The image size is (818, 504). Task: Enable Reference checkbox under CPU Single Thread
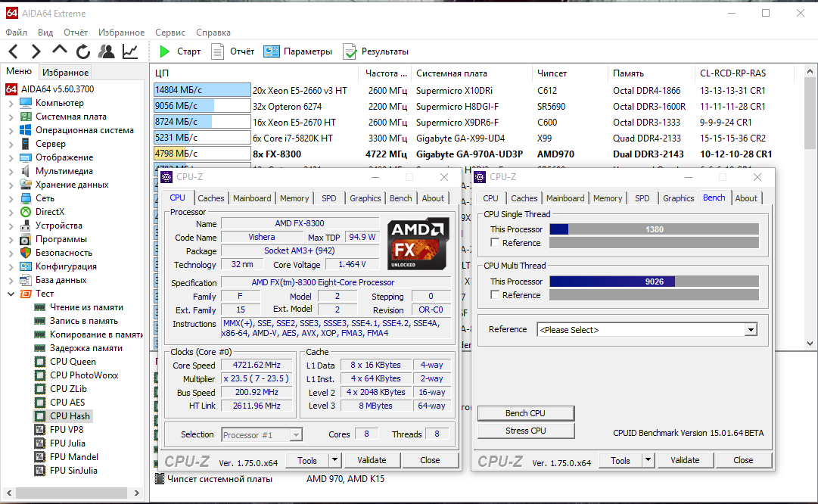pyautogui.click(x=495, y=243)
